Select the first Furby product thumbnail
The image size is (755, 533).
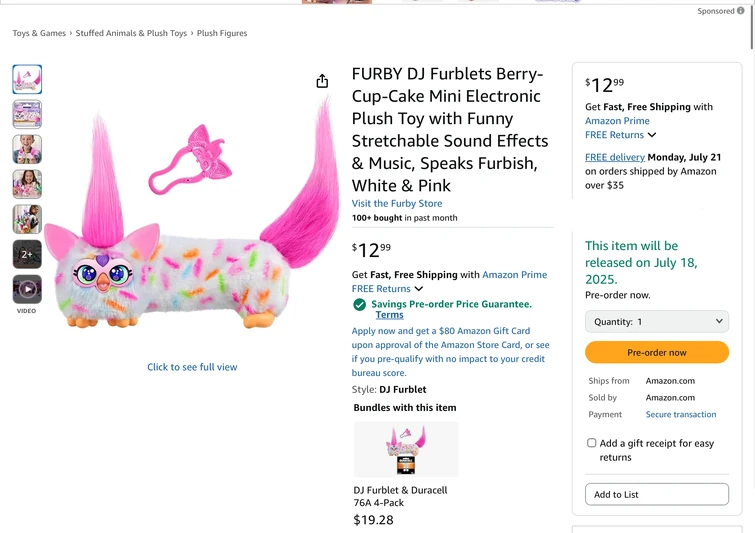[27, 79]
